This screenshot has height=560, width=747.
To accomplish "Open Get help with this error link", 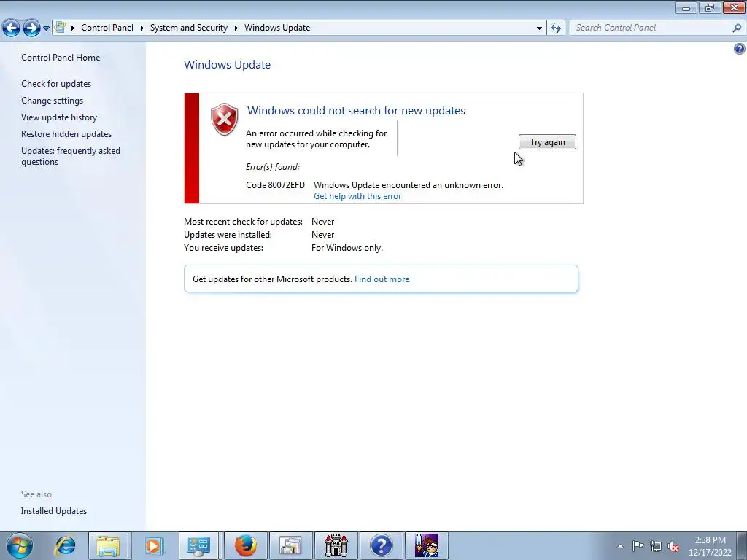I will [x=357, y=196].
